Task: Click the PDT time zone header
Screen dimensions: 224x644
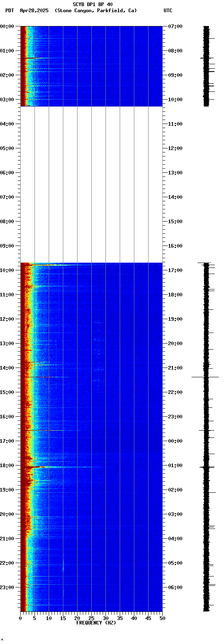Action: [9, 11]
